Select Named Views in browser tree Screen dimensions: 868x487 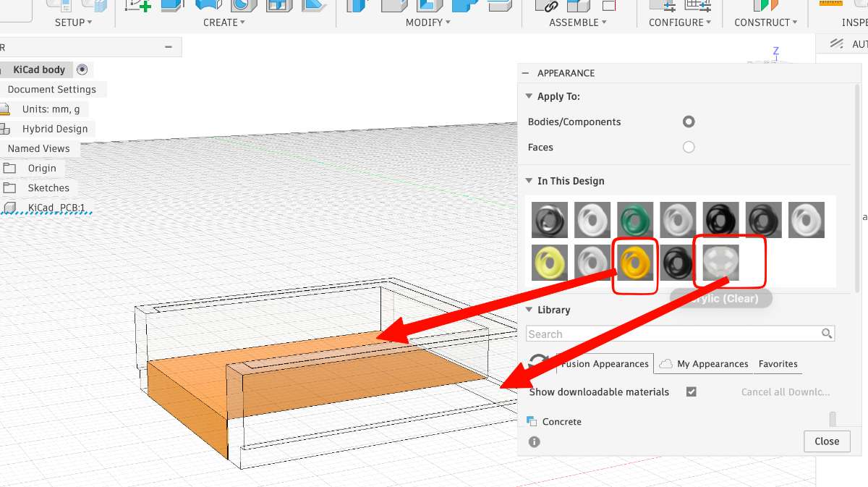[38, 148]
